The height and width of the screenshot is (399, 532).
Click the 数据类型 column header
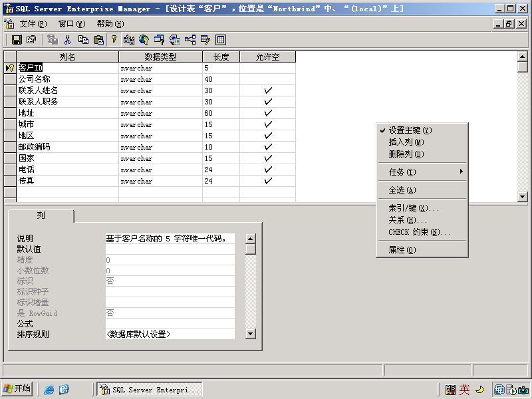pyautogui.click(x=160, y=57)
